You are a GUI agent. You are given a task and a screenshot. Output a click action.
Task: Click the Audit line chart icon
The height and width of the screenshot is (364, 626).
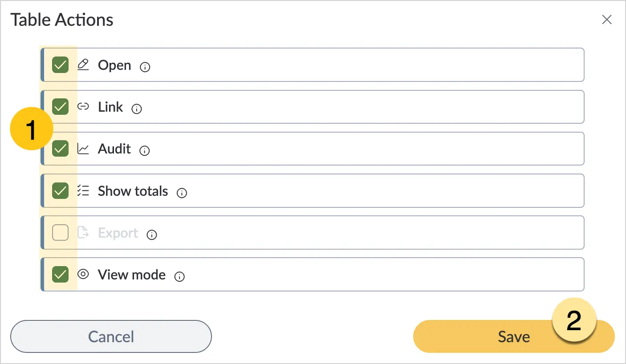[83, 149]
